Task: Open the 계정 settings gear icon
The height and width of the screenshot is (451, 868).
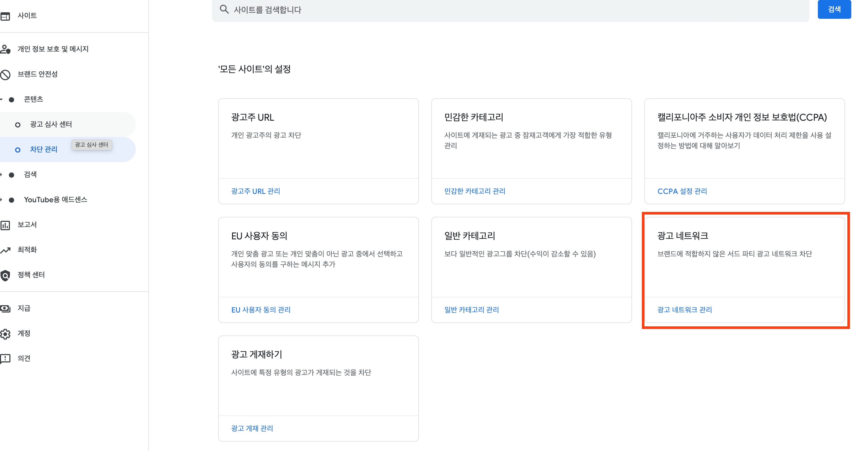Action: (x=6, y=333)
